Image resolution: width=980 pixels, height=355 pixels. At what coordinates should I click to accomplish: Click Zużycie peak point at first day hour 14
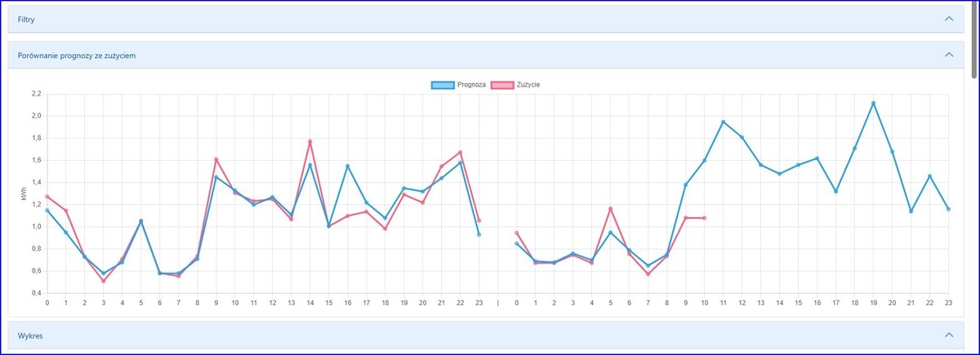(x=310, y=141)
